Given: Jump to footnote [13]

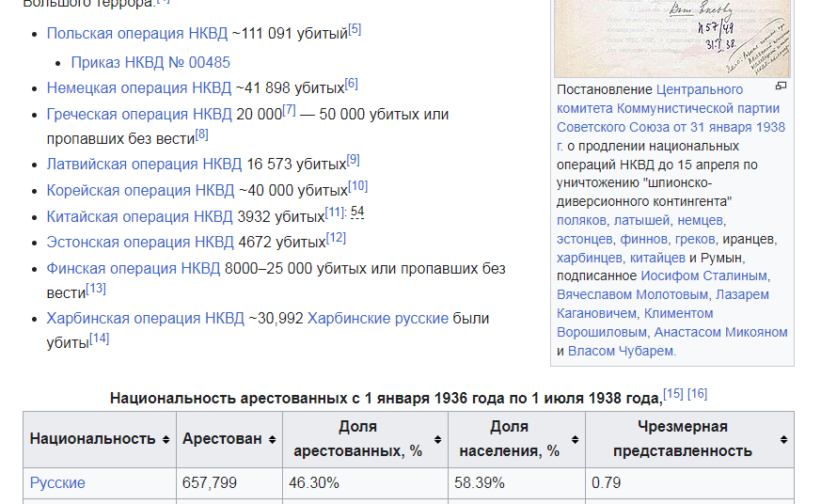Looking at the screenshot, I should (96, 289).
